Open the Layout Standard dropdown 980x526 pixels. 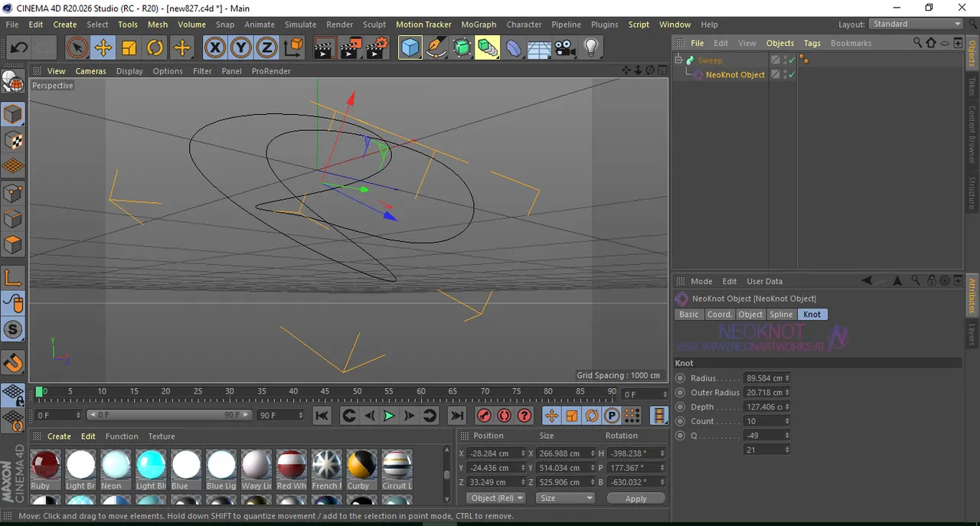pos(916,25)
